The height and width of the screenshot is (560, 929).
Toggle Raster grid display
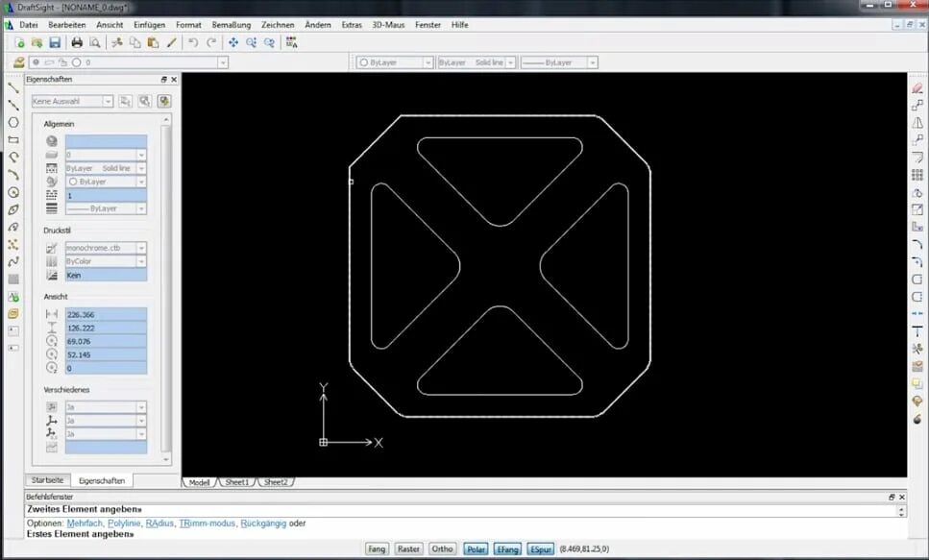pos(408,548)
